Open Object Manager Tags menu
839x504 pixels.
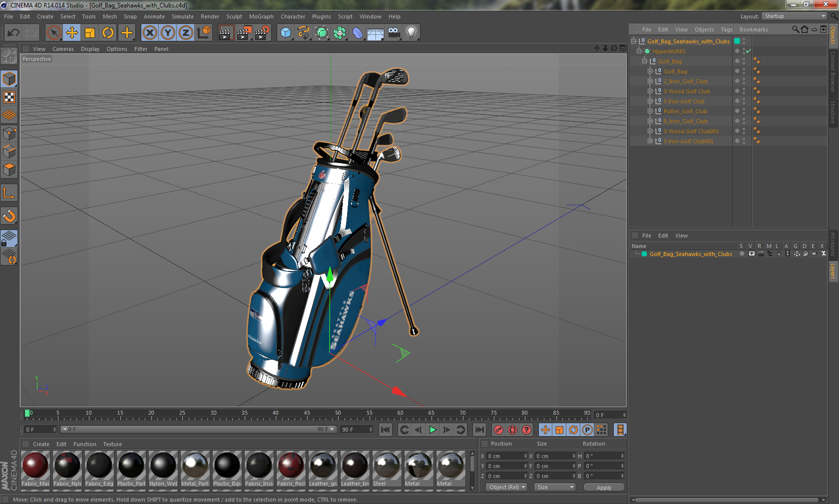click(x=727, y=29)
